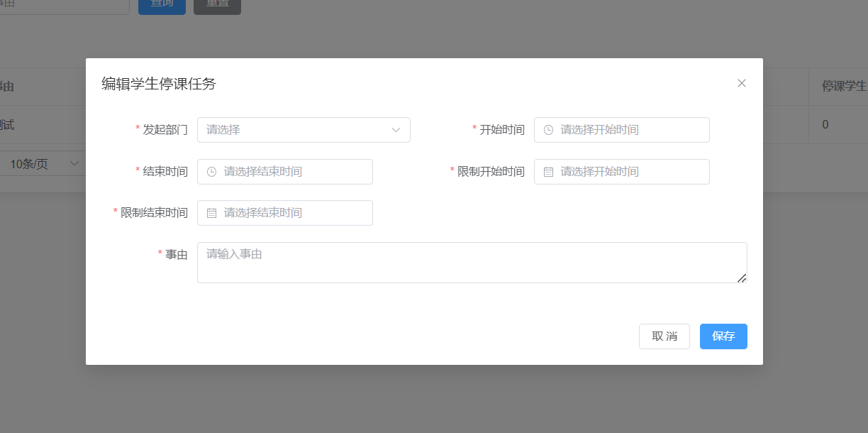Click the textarea resize handle
This screenshot has height=433, width=868.
click(742, 278)
